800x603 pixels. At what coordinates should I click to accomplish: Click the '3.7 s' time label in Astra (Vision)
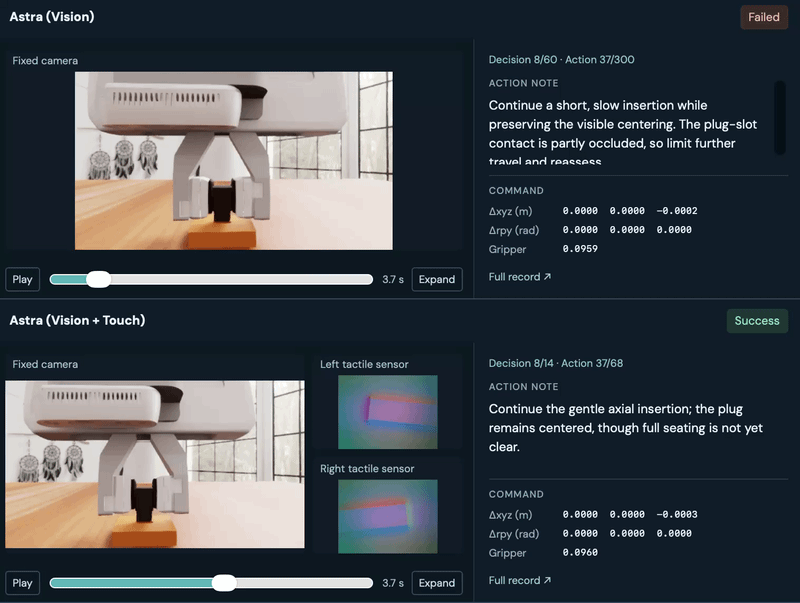coord(393,280)
